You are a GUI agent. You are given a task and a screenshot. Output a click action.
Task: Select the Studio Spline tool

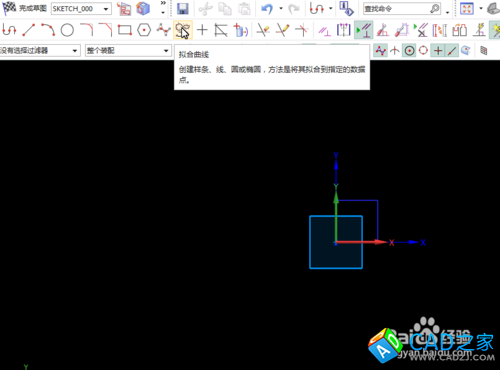[164, 30]
